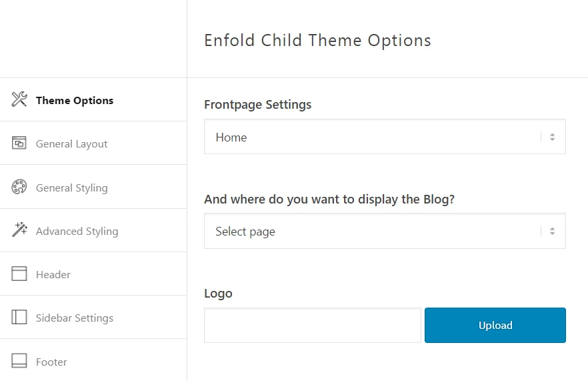
Task: Open the Blog page 'Select page' dropdown
Action: (373, 232)
